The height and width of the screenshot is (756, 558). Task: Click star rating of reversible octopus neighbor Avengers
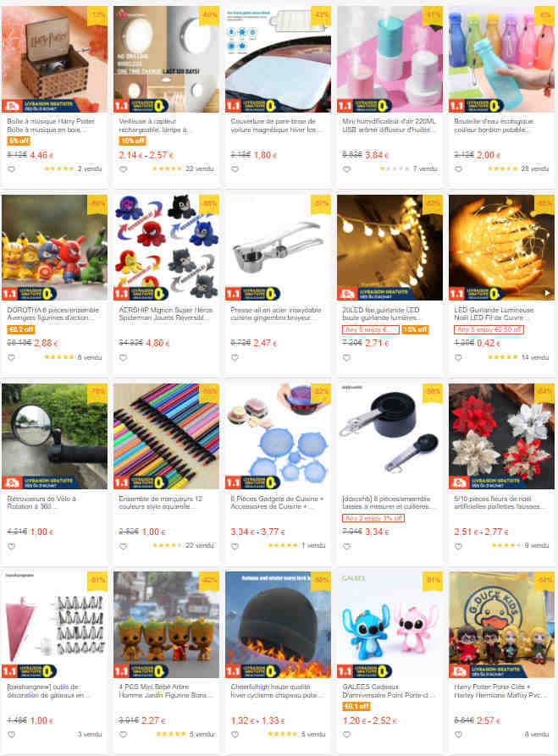58,357
